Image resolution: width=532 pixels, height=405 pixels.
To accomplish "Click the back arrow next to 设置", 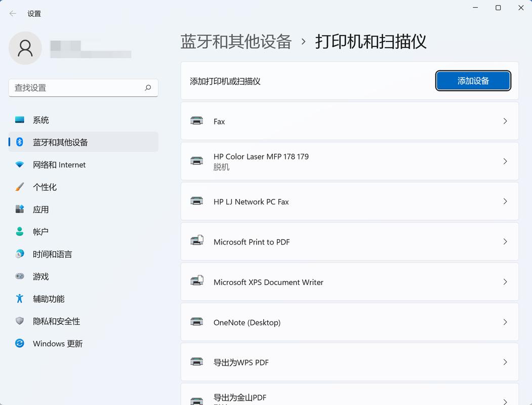I will [12, 13].
